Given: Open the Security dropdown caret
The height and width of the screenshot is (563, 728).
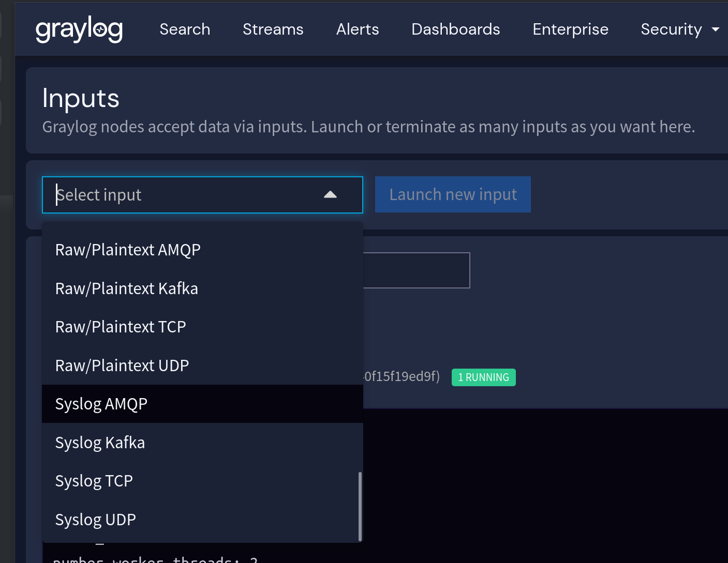Looking at the screenshot, I should [x=716, y=29].
